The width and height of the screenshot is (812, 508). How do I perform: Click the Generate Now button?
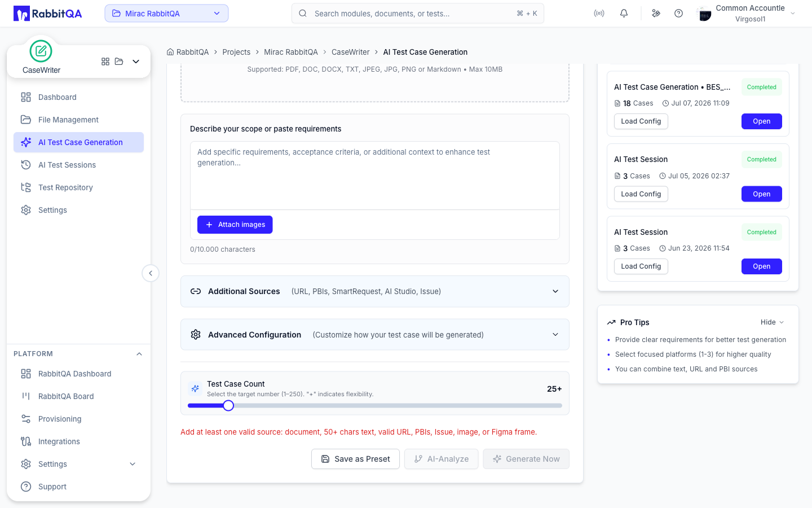(x=526, y=459)
